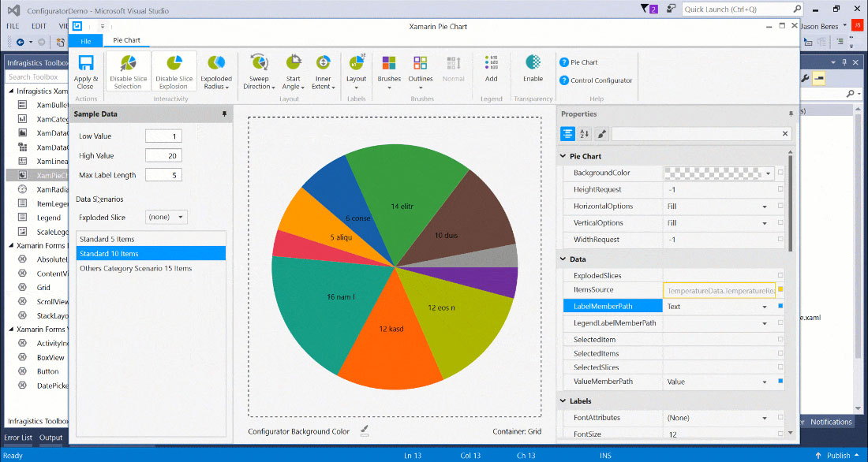This screenshot has height=462, width=868.
Task: Switch to the Pie Chart ribbon tab
Action: coord(126,40)
